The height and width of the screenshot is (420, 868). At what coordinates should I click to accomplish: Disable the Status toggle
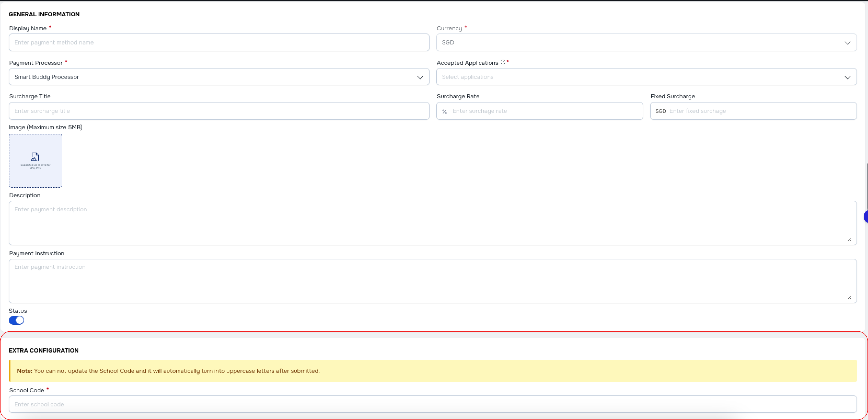click(x=16, y=320)
